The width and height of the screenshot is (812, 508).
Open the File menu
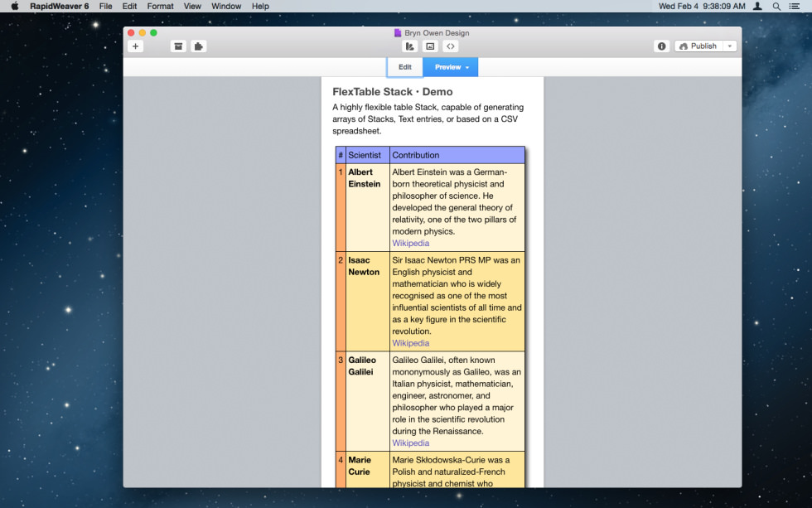106,6
